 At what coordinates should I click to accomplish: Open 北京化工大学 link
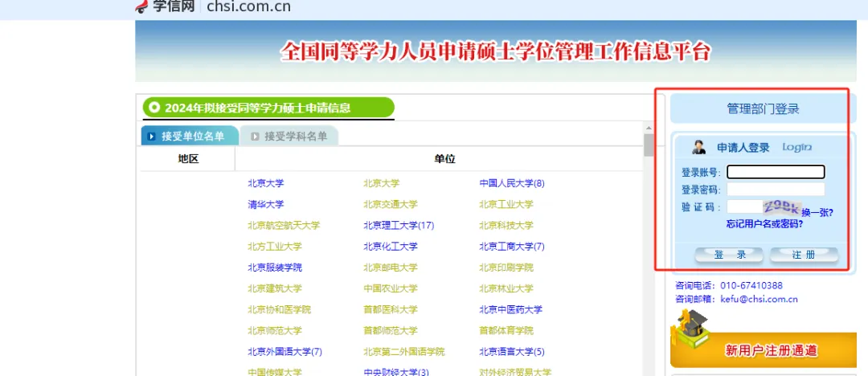[x=391, y=247]
